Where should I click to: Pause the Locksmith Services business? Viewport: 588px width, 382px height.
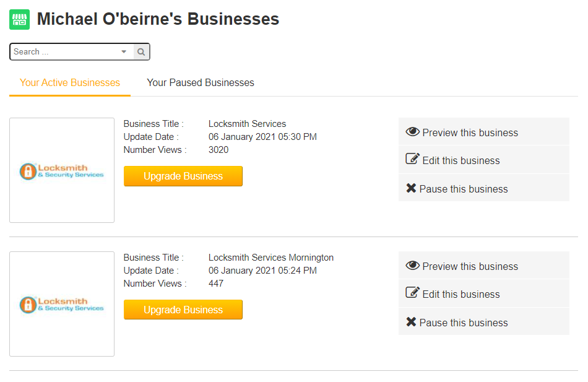point(464,189)
